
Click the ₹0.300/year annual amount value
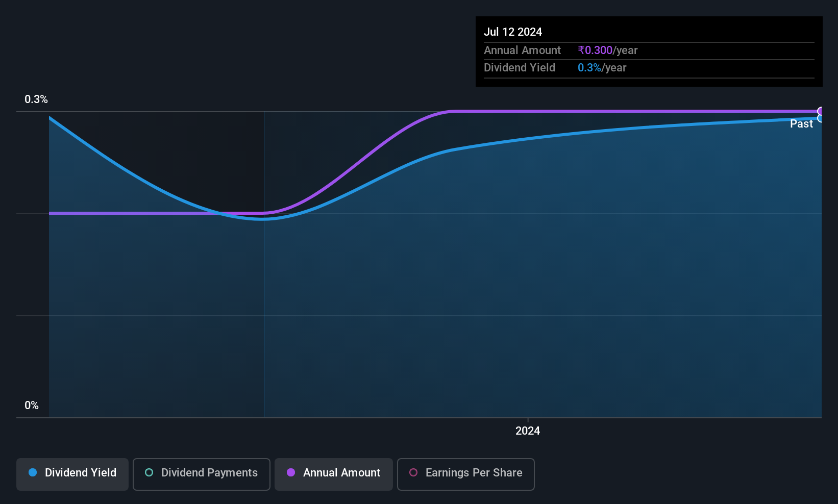(608, 51)
